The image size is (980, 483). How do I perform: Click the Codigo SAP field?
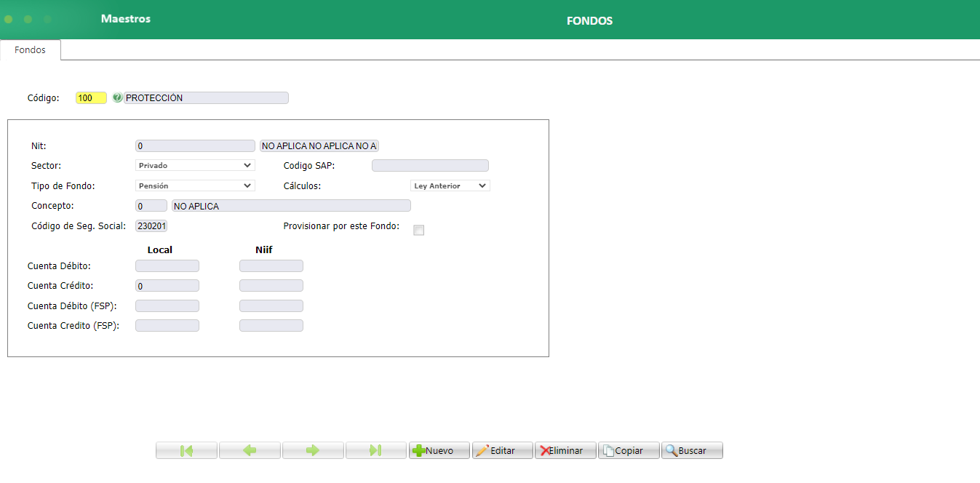pyautogui.click(x=430, y=165)
